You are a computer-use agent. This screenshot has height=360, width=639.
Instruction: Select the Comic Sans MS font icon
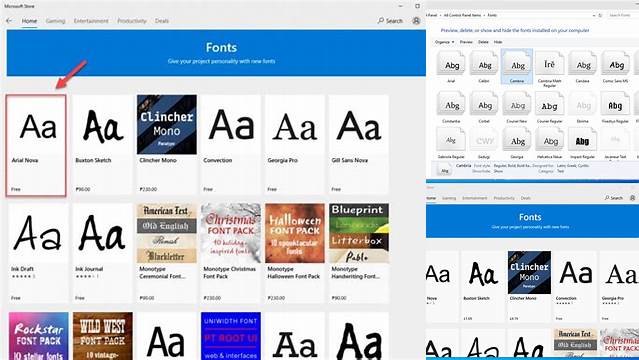615,66
